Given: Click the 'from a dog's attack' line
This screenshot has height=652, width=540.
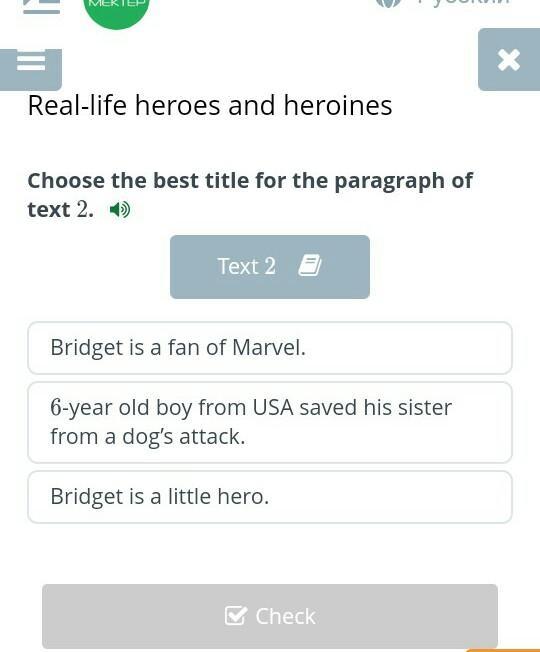Looking at the screenshot, I should pyautogui.click(x=148, y=437).
